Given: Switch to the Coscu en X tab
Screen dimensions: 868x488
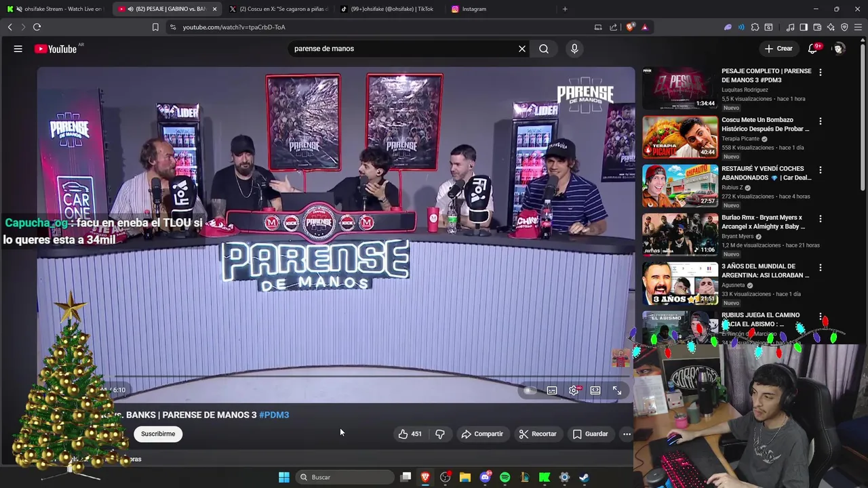Looking at the screenshot, I should (x=278, y=9).
